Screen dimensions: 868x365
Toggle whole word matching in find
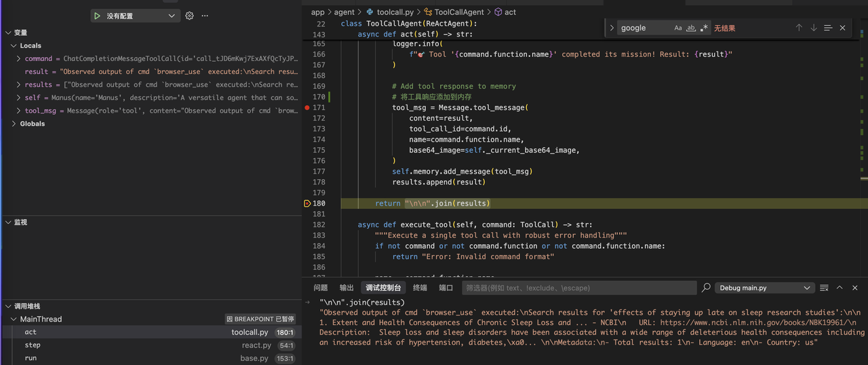(x=691, y=28)
